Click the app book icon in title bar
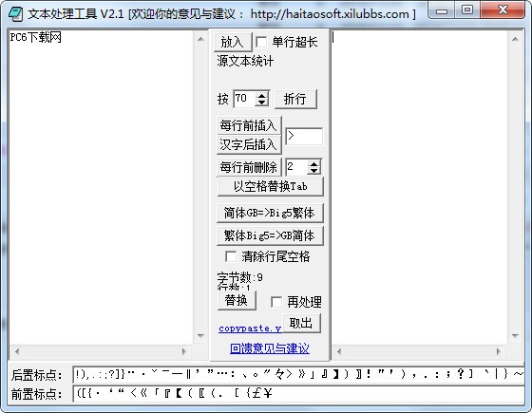 tap(15, 14)
